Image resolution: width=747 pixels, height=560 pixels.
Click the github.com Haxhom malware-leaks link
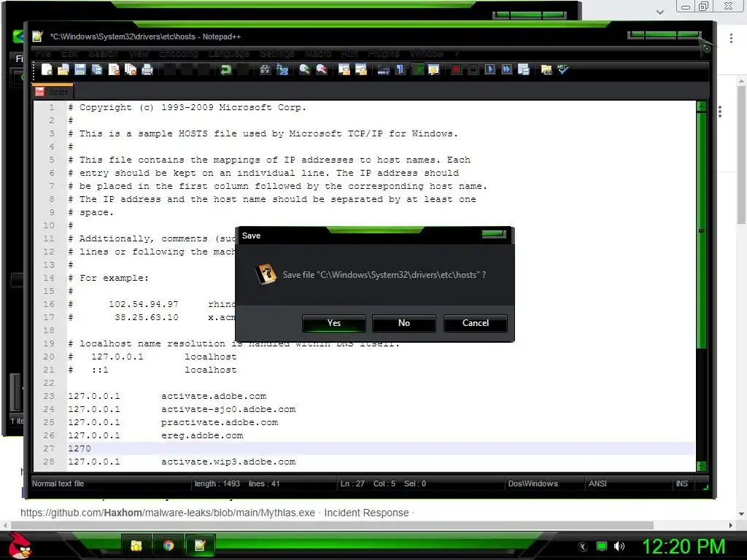click(x=168, y=513)
